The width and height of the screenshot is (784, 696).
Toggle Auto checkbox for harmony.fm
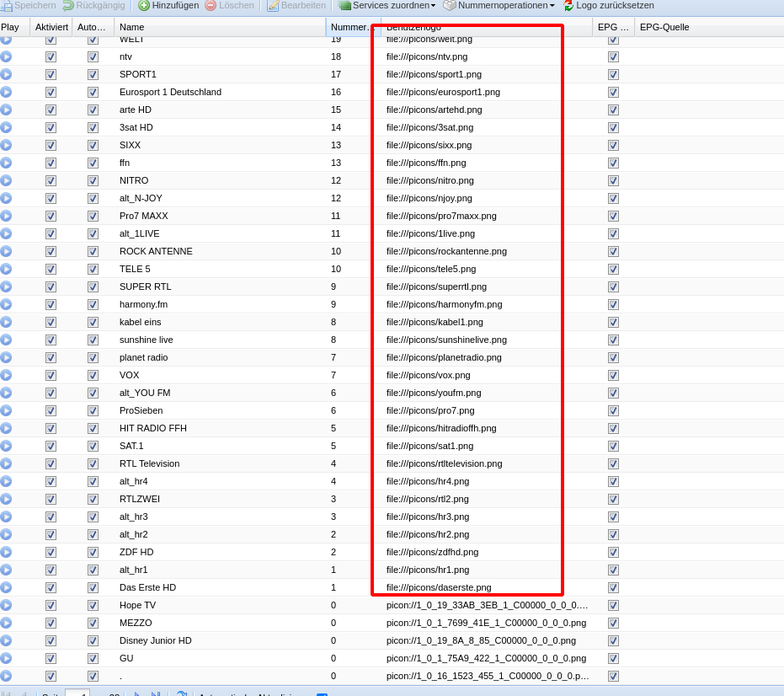click(x=93, y=305)
